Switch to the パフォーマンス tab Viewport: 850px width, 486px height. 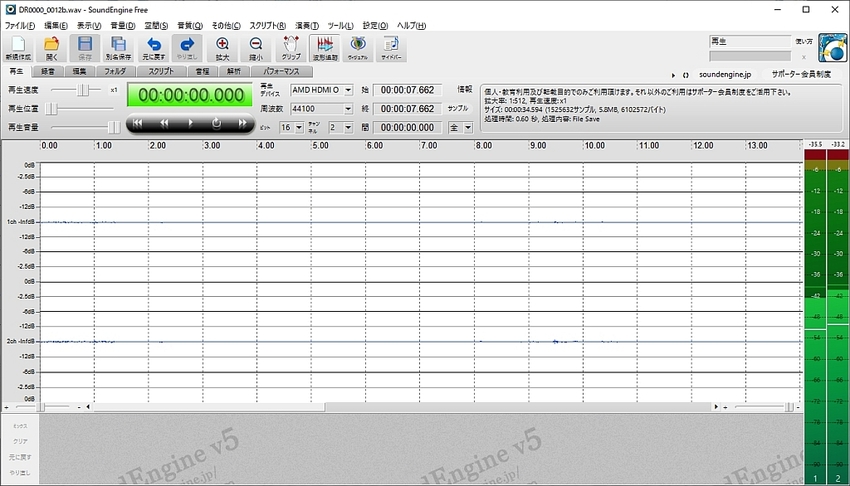coord(281,72)
